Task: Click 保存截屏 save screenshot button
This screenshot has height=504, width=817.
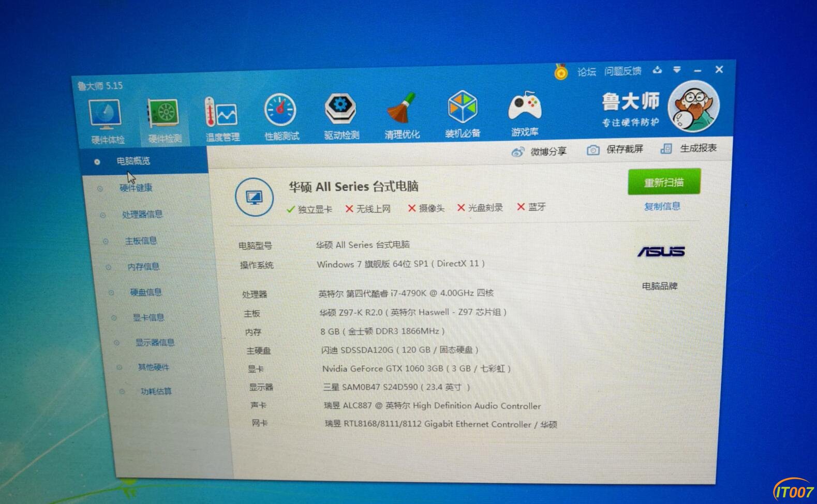Action: (615, 149)
